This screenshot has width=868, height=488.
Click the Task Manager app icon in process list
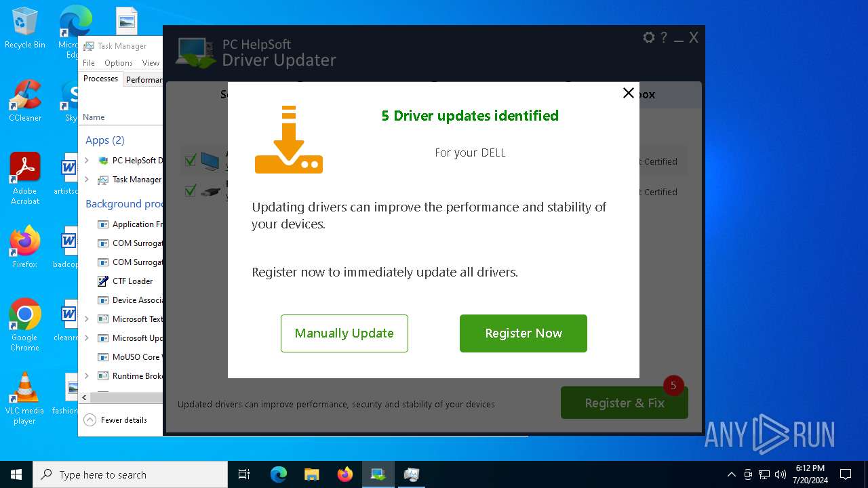(103, 180)
